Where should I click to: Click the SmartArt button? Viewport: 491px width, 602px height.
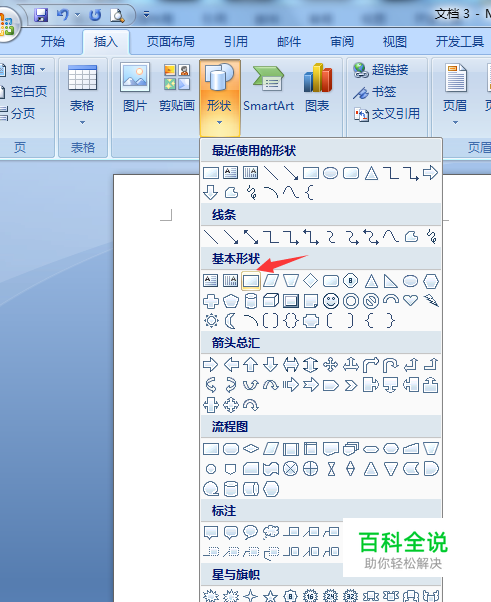[x=268, y=89]
